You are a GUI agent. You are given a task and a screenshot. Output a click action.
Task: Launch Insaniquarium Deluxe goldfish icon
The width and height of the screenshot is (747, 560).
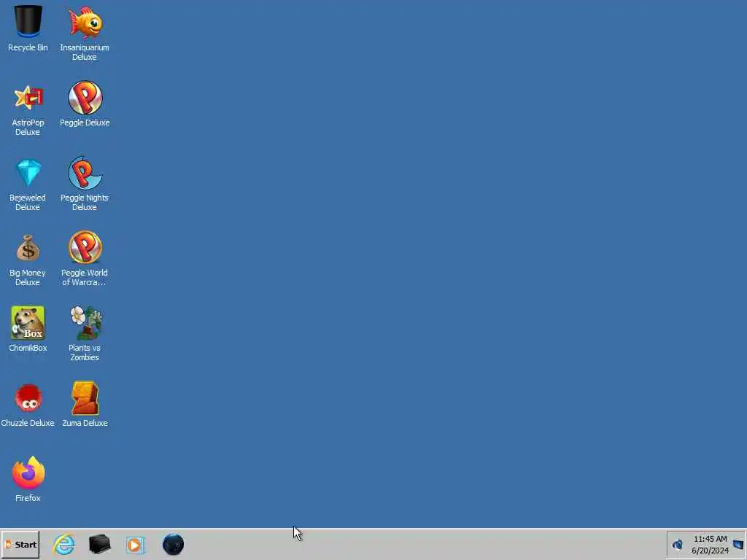point(85,22)
